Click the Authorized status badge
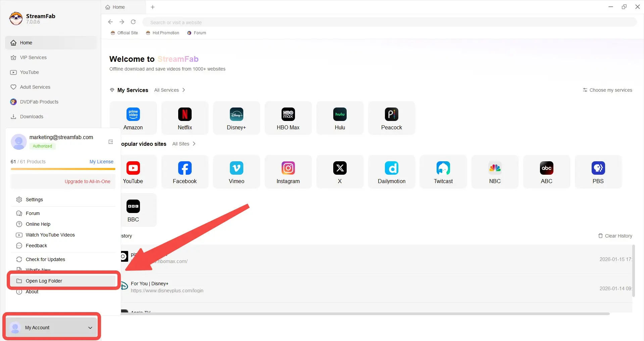Image resolution: width=644 pixels, height=341 pixels. (42, 146)
